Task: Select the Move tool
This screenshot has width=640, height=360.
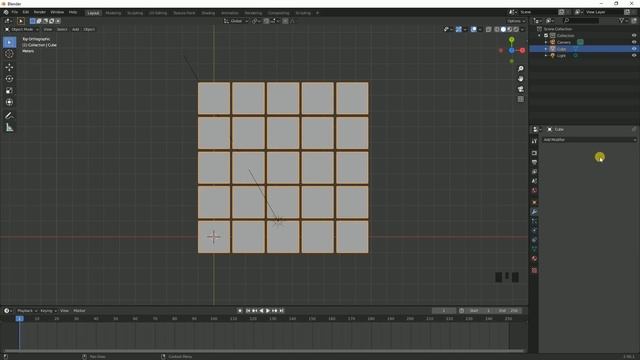Action: [9, 67]
